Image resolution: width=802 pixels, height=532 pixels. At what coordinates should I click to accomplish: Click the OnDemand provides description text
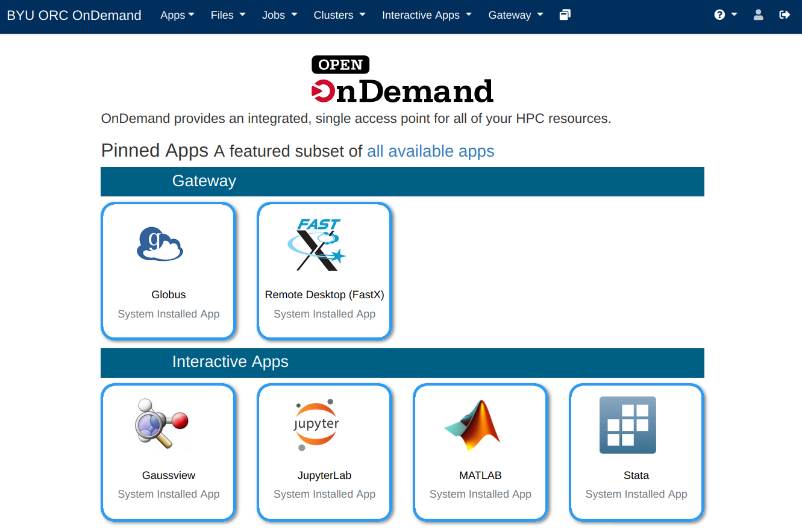coord(356,119)
